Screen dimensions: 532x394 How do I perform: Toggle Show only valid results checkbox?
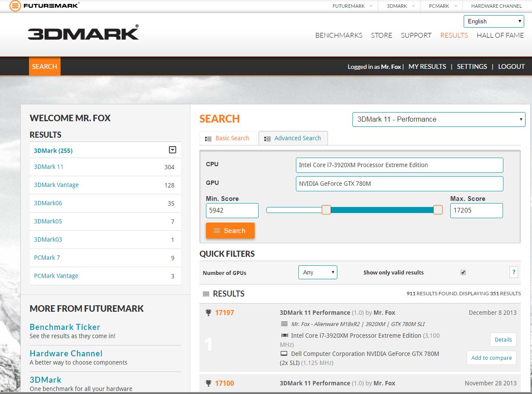(463, 272)
